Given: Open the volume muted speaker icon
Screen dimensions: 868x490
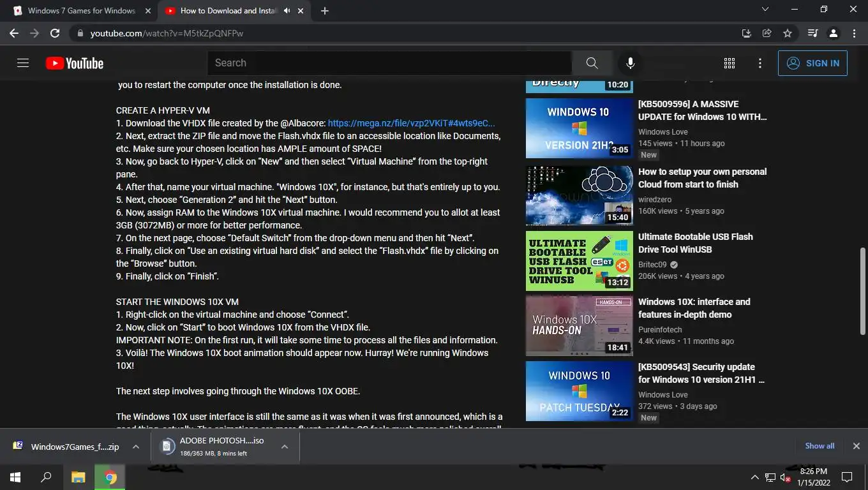Looking at the screenshot, I should tap(786, 477).
